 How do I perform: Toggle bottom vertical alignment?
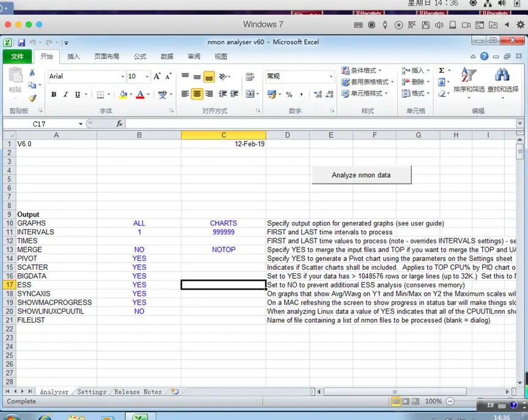point(209,76)
